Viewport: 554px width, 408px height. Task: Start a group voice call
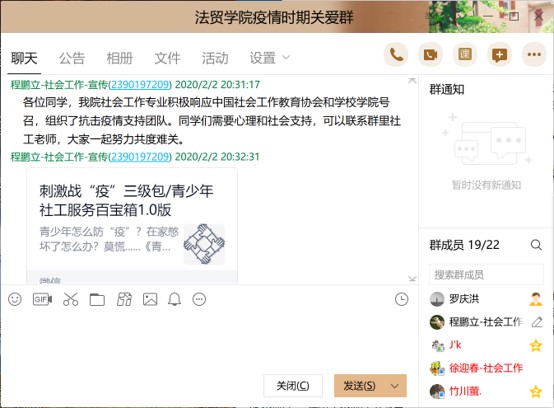tap(396, 55)
